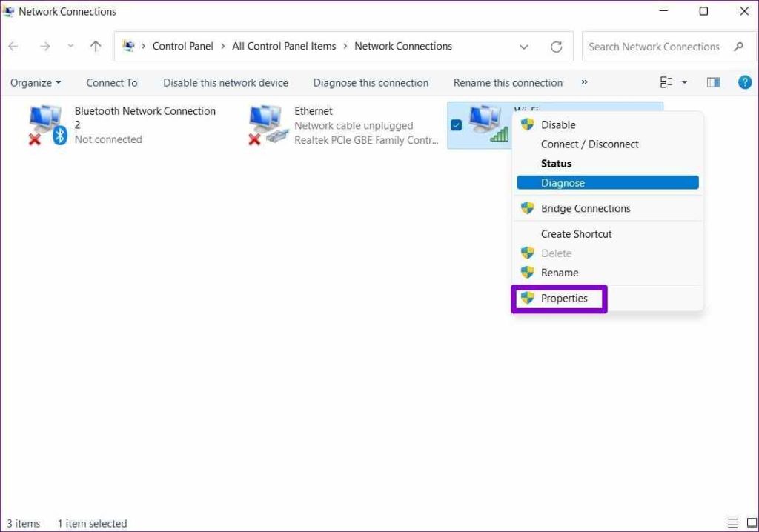This screenshot has height=532, width=759.
Task: Show more toolbar commands chevron
Action: click(584, 82)
